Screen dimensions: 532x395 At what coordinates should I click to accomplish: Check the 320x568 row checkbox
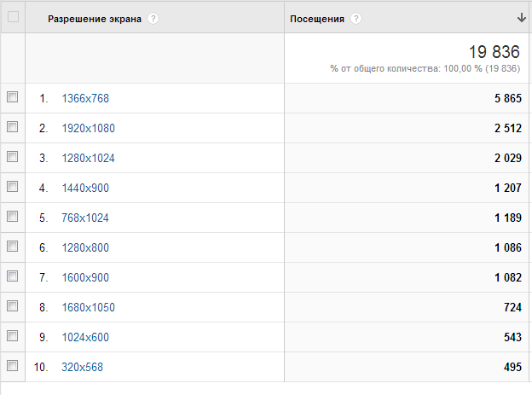click(x=12, y=366)
